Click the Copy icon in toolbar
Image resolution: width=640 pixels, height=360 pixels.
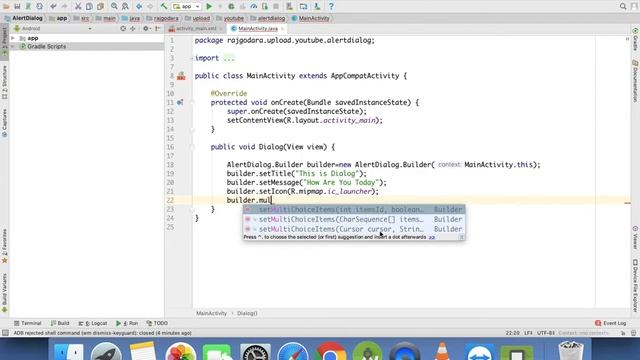[x=89, y=7]
